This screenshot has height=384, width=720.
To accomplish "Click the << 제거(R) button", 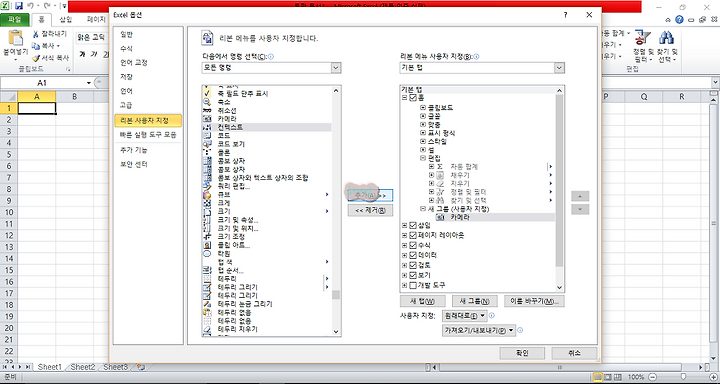I will (x=370, y=211).
